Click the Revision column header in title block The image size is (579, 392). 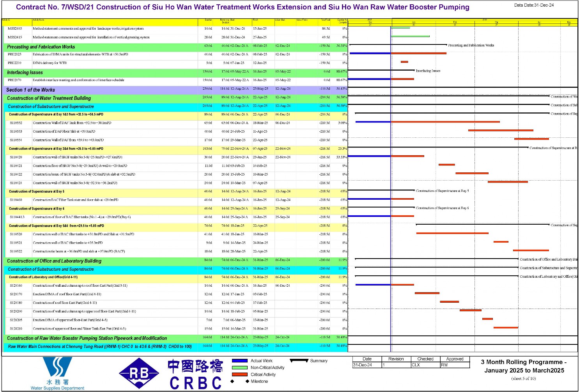396,359
